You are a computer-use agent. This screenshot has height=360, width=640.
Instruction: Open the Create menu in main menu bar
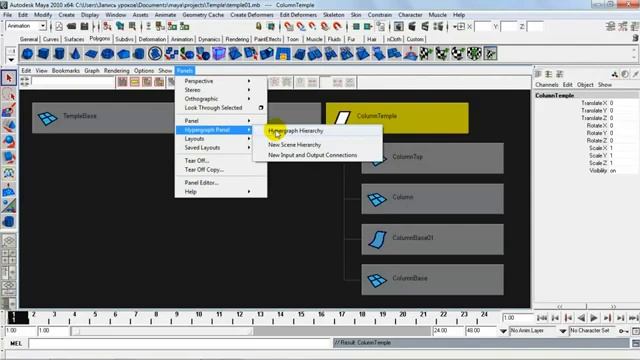67,15
